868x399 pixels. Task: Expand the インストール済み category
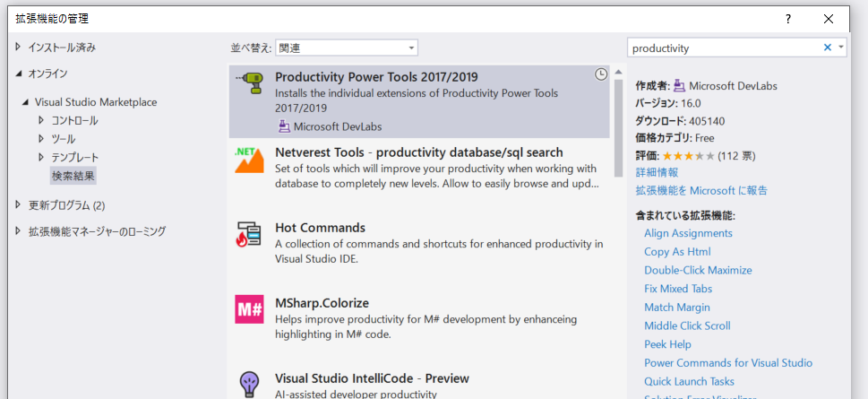(18, 48)
